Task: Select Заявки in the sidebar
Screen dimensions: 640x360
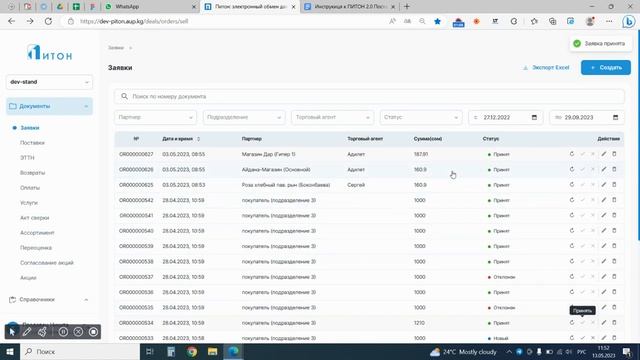Action: 30,128
